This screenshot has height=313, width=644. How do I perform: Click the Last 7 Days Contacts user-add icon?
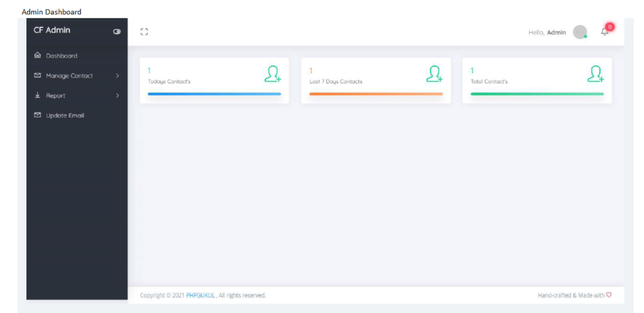435,74
